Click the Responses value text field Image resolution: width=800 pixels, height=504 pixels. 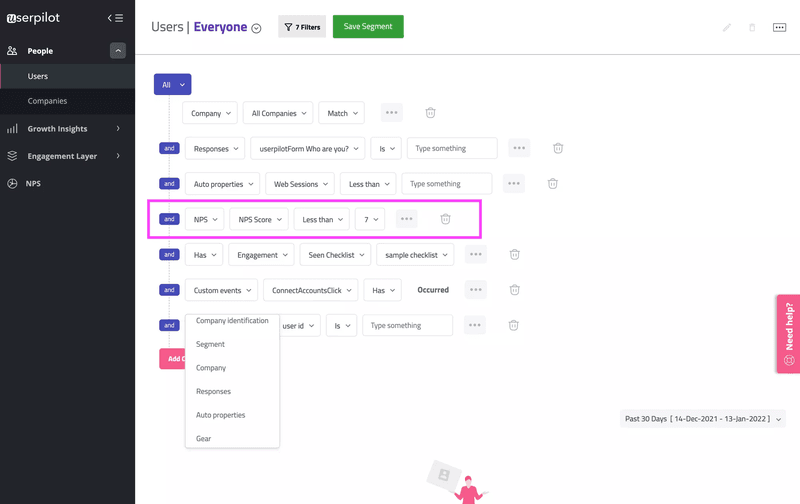[x=452, y=148]
